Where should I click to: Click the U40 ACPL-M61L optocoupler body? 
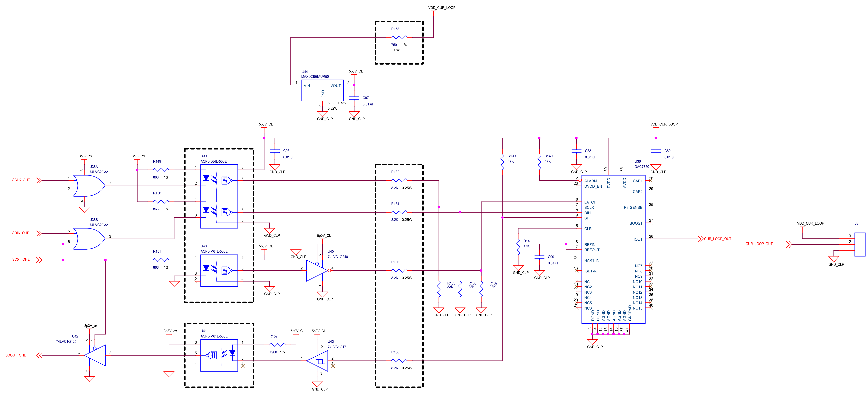[219, 270]
